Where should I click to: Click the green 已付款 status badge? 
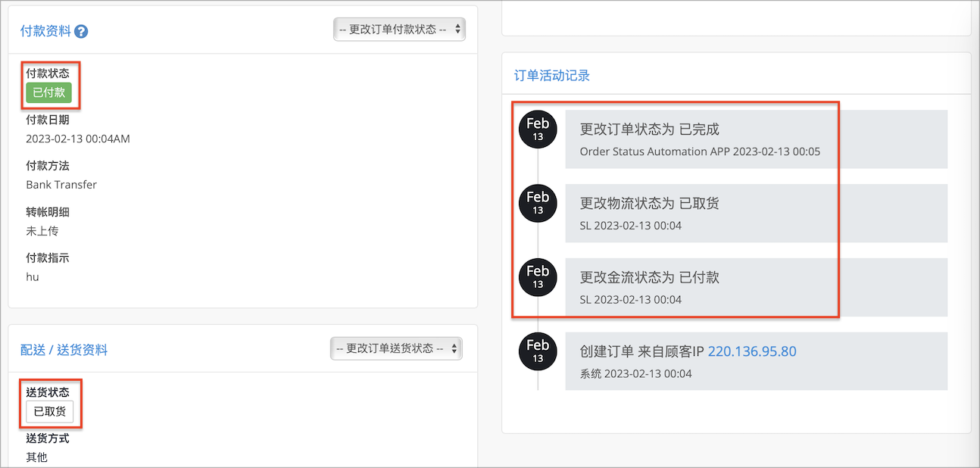48,92
